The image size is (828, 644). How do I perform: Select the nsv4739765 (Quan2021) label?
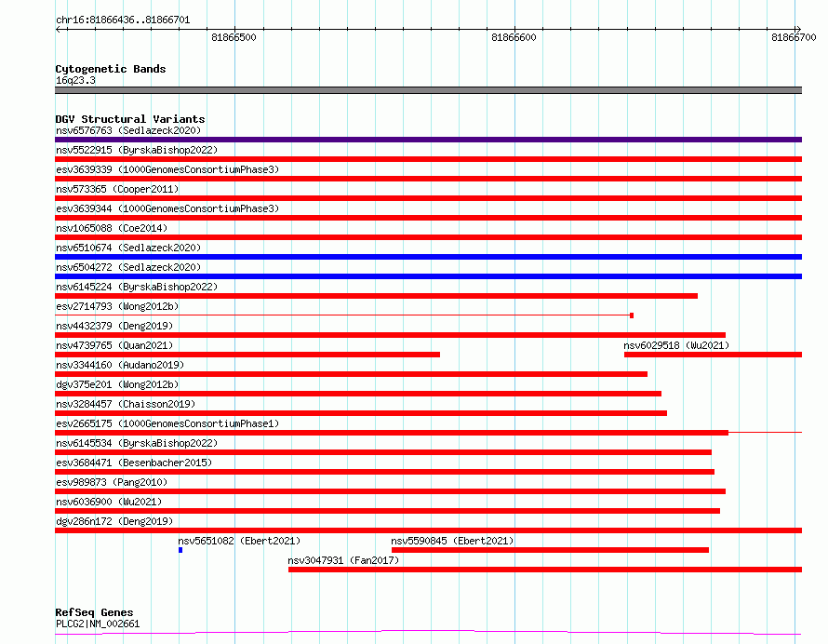114,345
